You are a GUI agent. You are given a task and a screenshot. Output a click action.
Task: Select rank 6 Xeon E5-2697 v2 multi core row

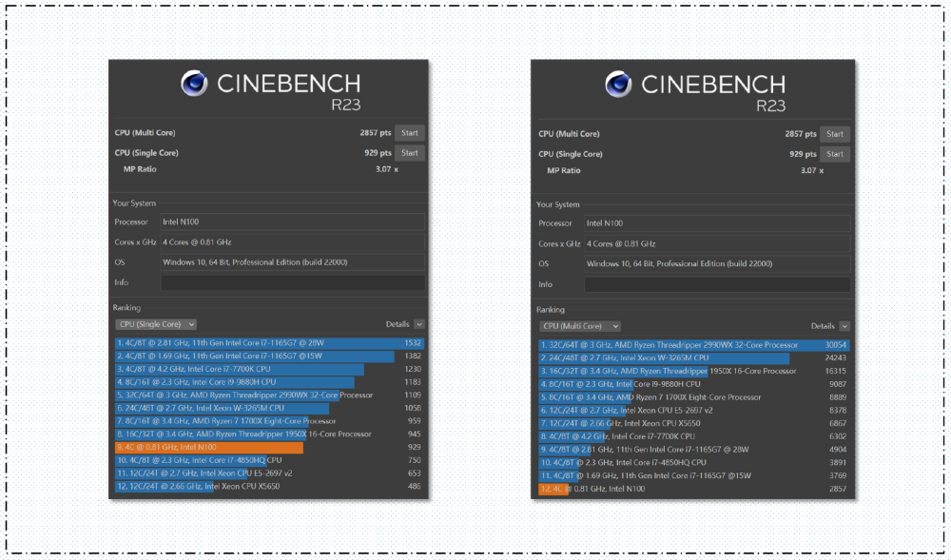694,411
